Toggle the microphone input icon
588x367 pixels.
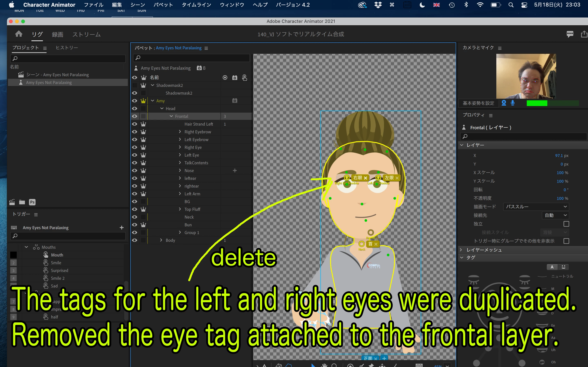tap(513, 103)
